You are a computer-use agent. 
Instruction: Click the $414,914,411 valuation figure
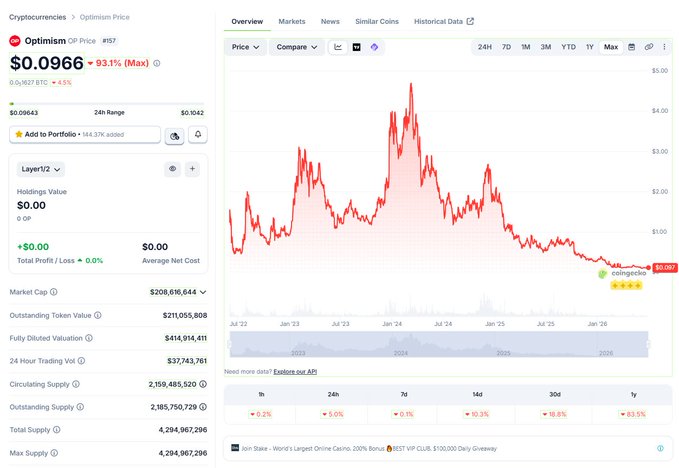click(186, 338)
